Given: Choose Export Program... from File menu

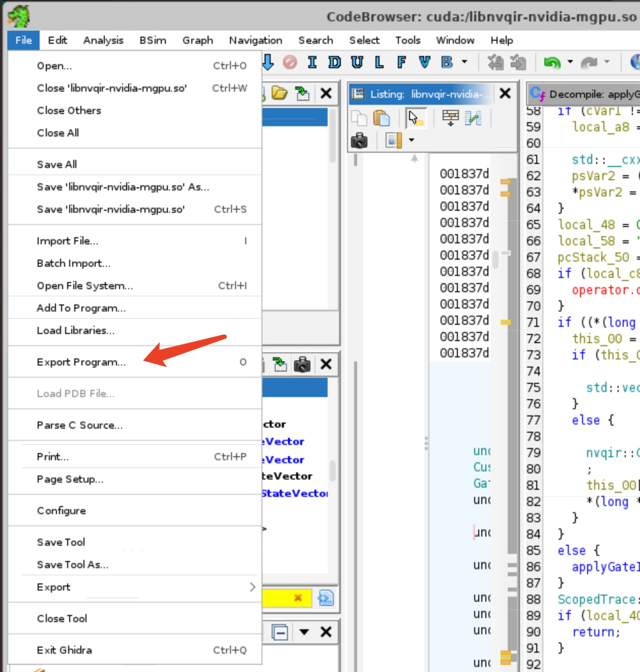Looking at the screenshot, I should (135, 362).
